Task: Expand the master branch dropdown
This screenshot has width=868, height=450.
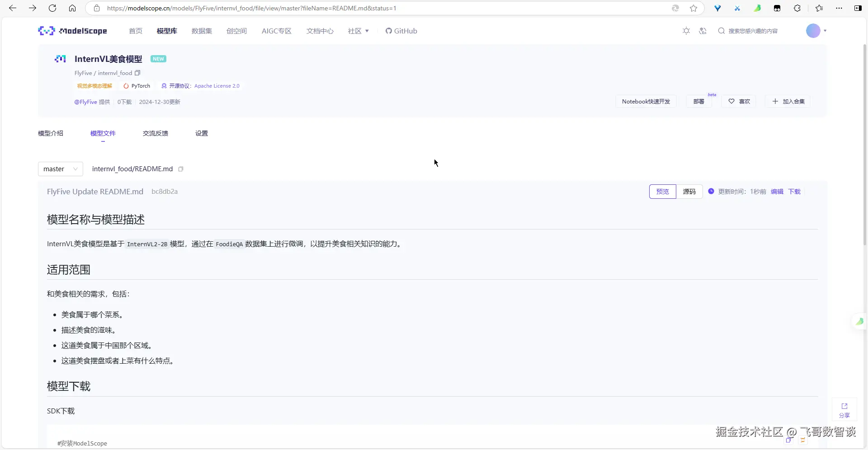Action: pos(61,169)
